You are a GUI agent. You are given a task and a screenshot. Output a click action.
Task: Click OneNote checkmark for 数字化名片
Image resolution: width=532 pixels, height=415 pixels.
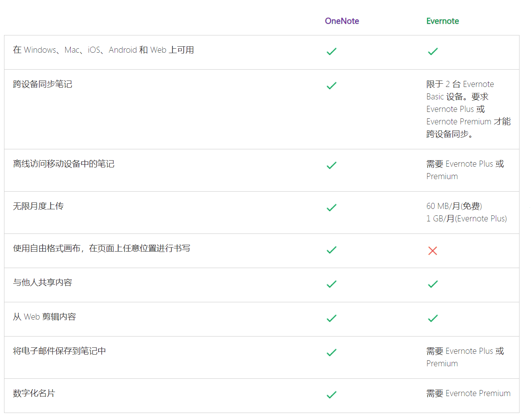[x=331, y=395]
